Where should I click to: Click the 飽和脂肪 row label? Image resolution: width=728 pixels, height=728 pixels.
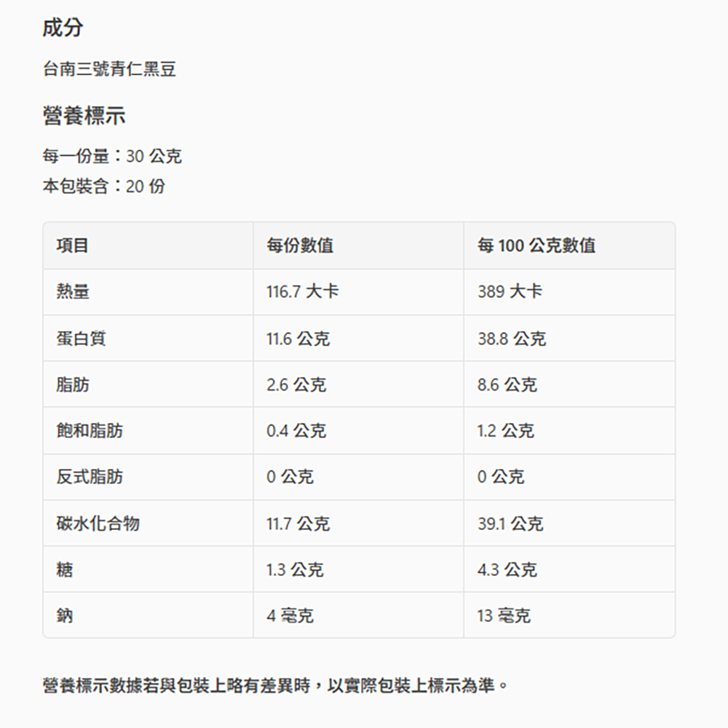click(x=90, y=431)
